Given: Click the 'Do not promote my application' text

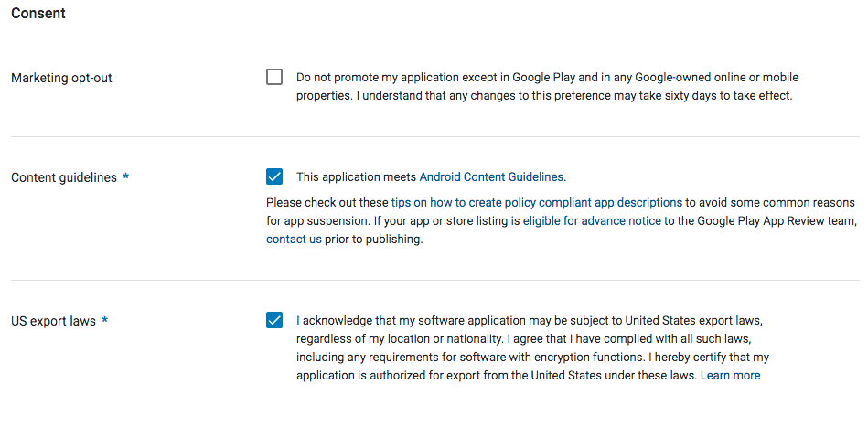Looking at the screenshot, I should pos(402,78).
